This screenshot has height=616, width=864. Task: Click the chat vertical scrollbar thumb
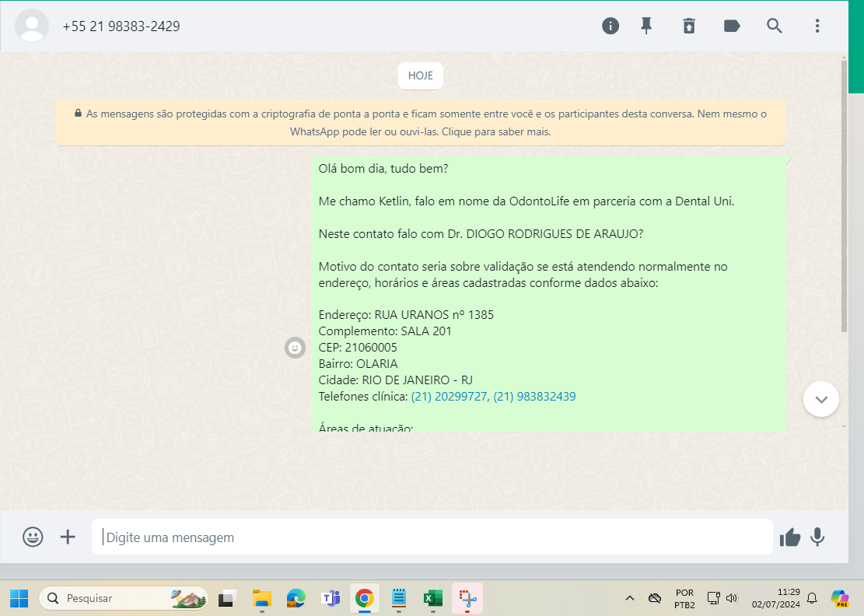click(x=844, y=196)
